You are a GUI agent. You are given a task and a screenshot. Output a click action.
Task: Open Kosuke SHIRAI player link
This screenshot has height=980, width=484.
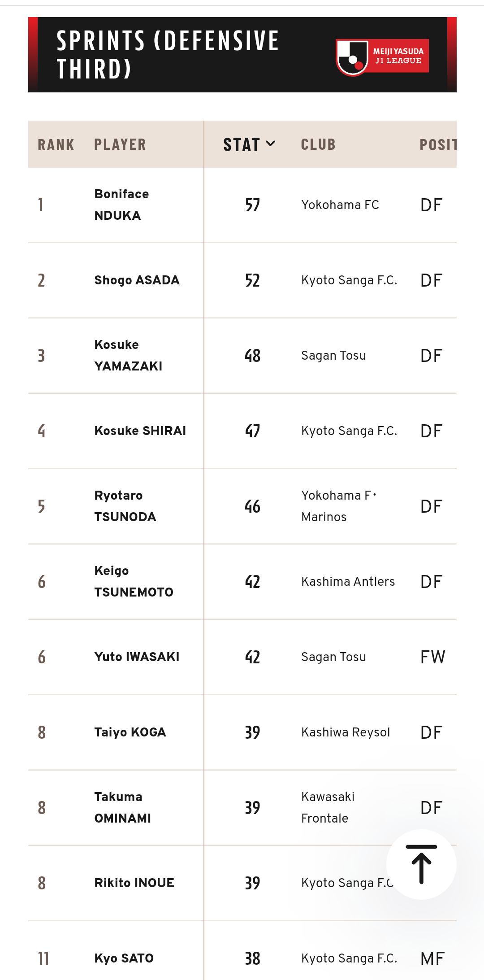click(140, 431)
